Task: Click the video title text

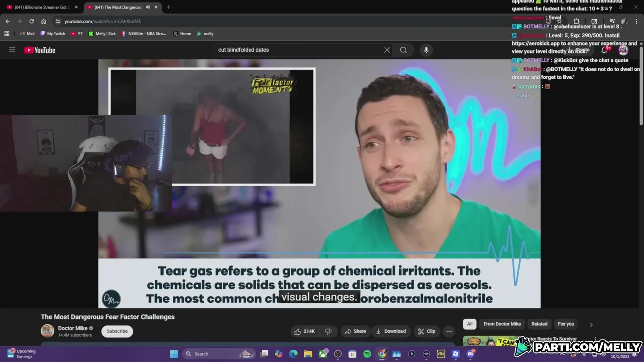Action: (x=108, y=317)
